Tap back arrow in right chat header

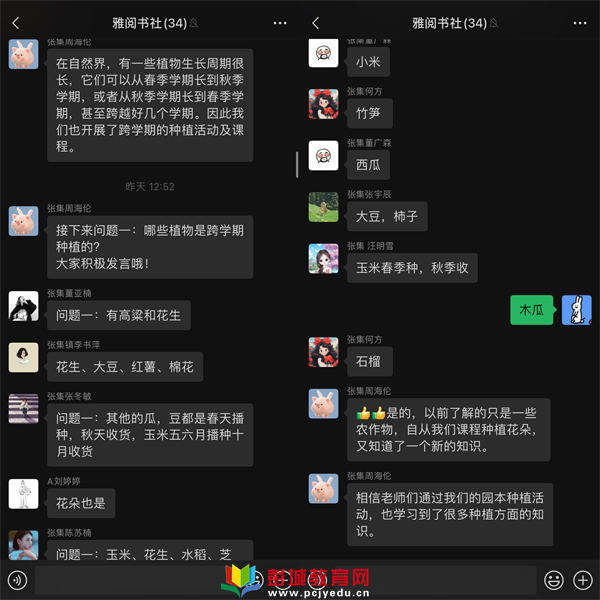[x=315, y=23]
